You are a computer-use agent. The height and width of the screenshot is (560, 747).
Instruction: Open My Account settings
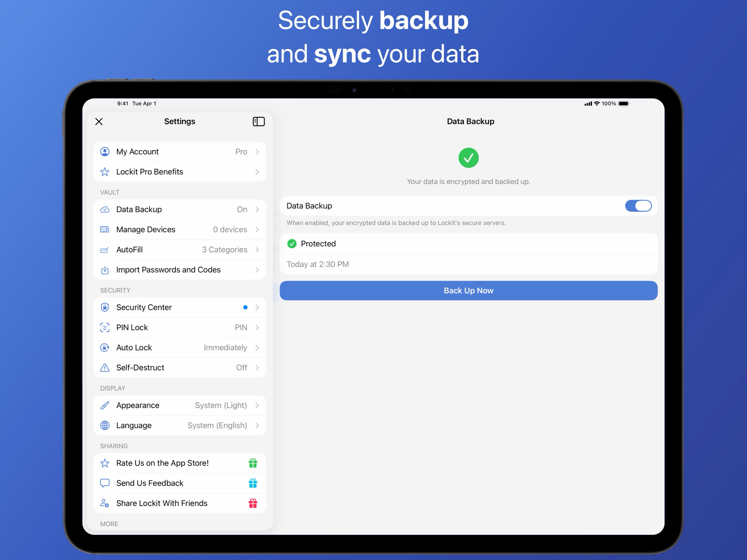pyautogui.click(x=180, y=152)
